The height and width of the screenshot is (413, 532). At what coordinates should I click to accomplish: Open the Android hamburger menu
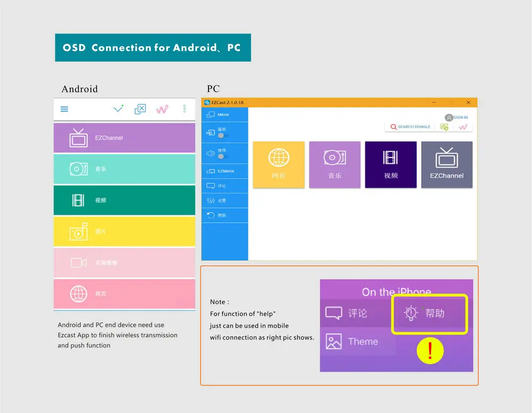click(64, 109)
